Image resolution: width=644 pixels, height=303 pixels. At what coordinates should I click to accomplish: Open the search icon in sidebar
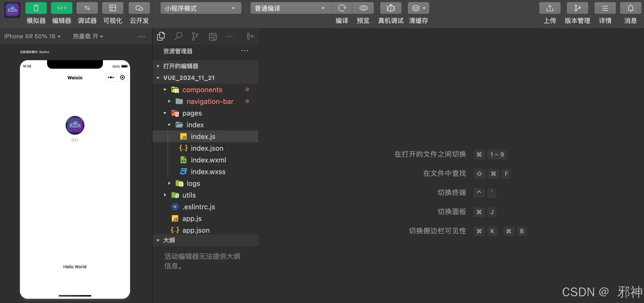[x=178, y=36]
